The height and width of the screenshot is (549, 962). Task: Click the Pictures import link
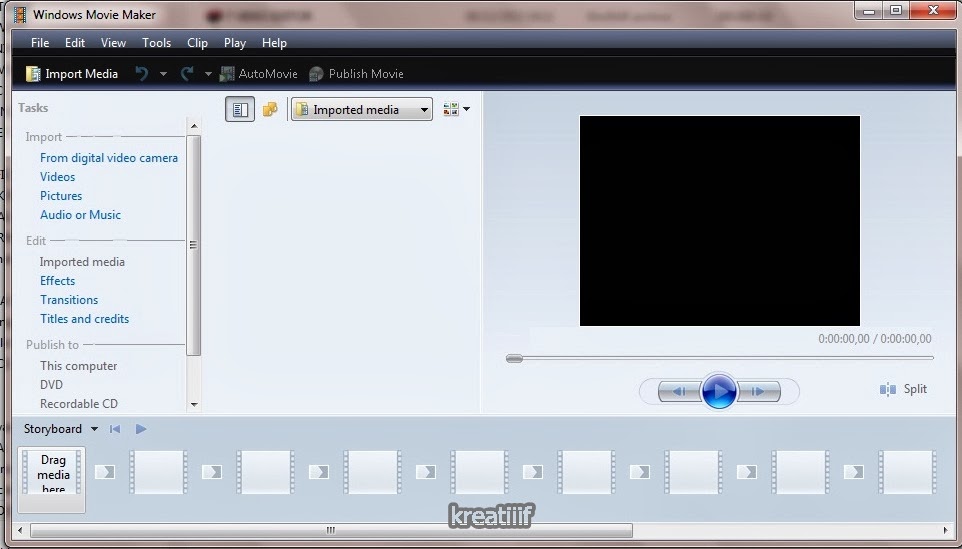pos(61,196)
